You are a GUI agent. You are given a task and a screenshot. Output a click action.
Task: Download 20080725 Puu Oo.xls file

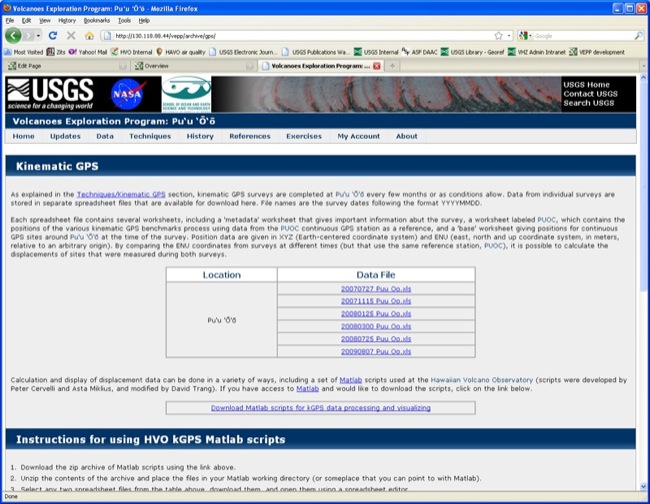tap(376, 339)
